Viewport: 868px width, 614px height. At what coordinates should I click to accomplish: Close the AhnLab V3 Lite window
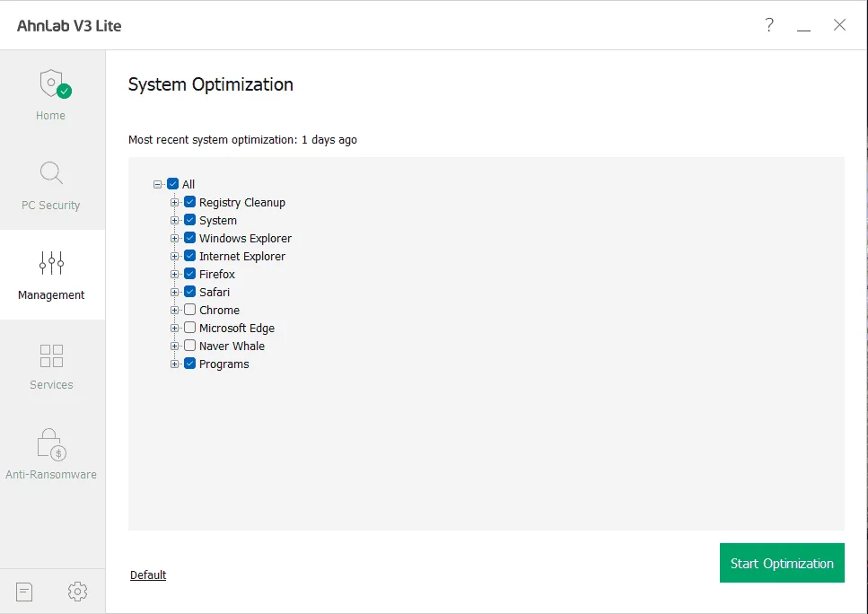pyautogui.click(x=840, y=25)
